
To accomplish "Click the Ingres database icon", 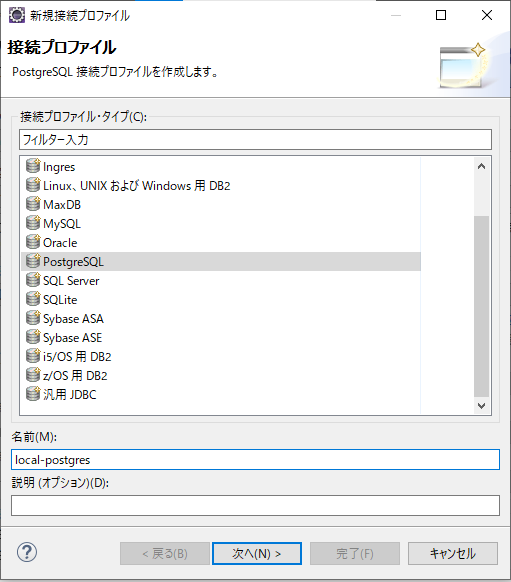I will tap(33, 166).
